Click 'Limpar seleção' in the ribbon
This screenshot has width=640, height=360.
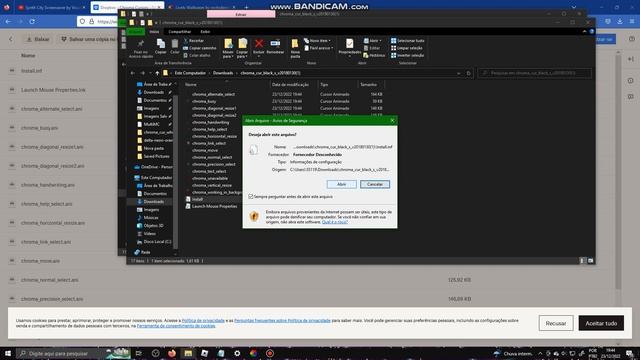pyautogui.click(x=407, y=48)
